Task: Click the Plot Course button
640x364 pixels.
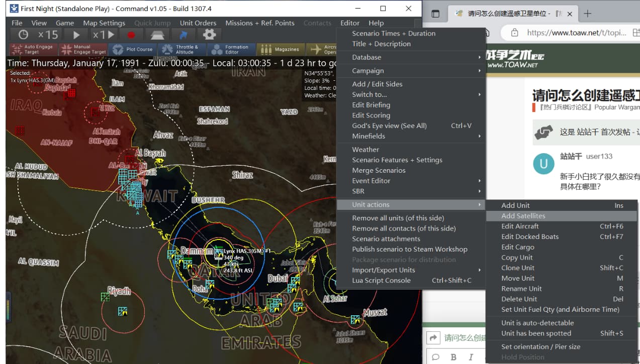Action: click(133, 49)
